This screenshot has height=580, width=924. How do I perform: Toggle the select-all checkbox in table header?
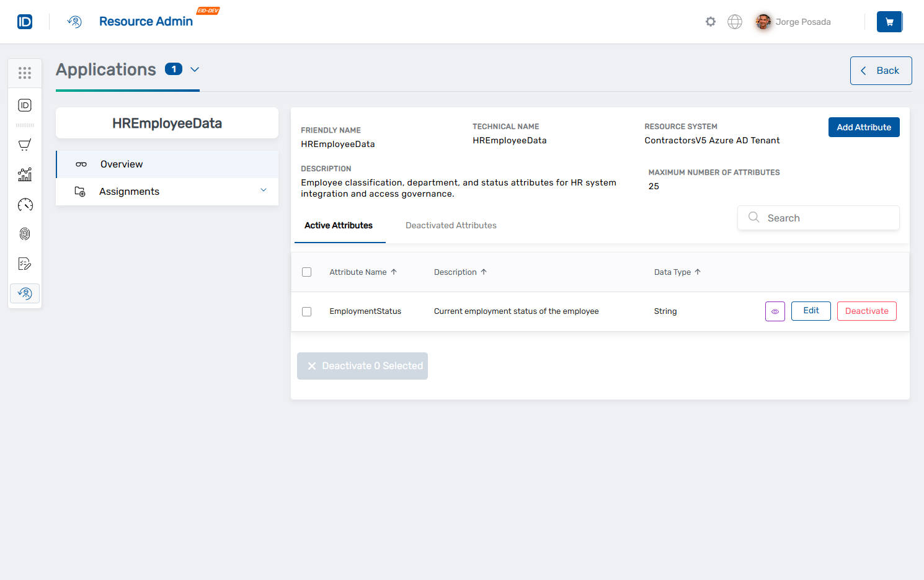306,272
